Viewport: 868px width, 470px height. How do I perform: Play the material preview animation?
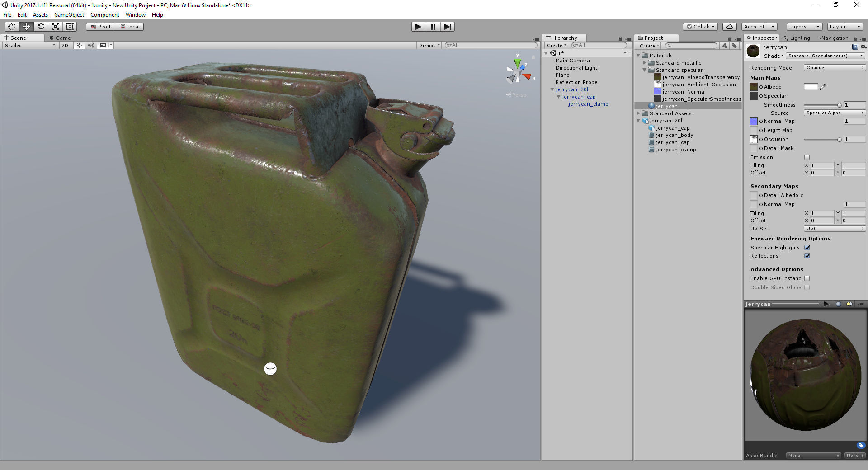(826, 304)
